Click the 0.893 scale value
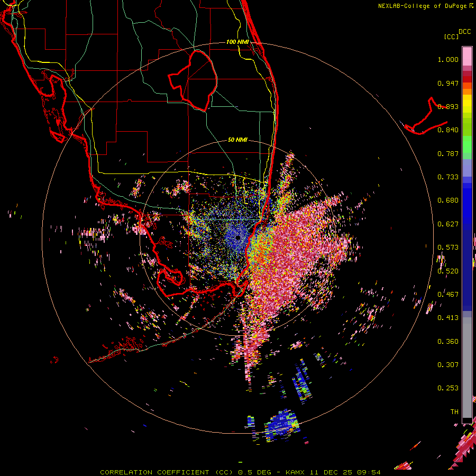 click(448, 106)
